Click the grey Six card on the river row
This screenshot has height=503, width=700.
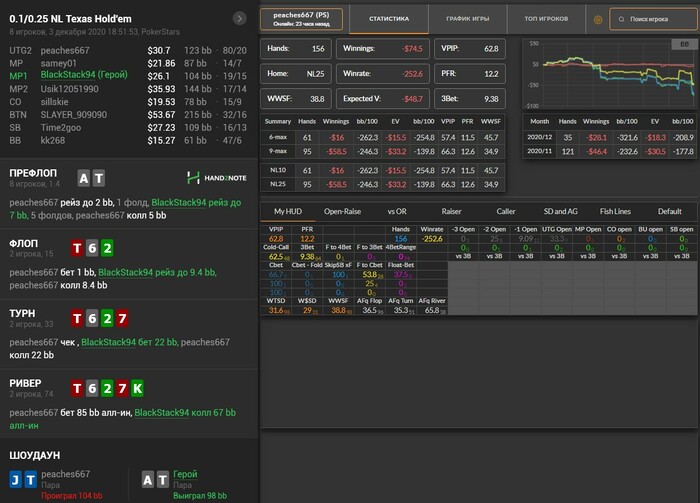[92, 388]
